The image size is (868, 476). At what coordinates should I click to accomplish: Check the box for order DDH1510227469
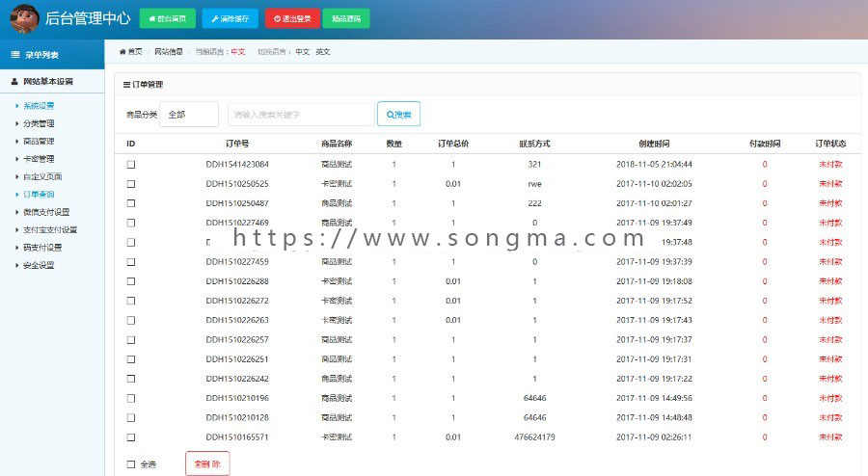click(x=130, y=223)
